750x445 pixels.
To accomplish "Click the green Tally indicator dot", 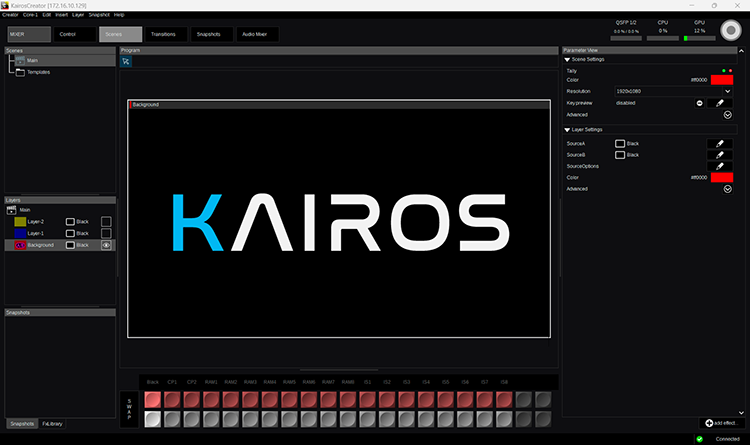I will pos(724,71).
